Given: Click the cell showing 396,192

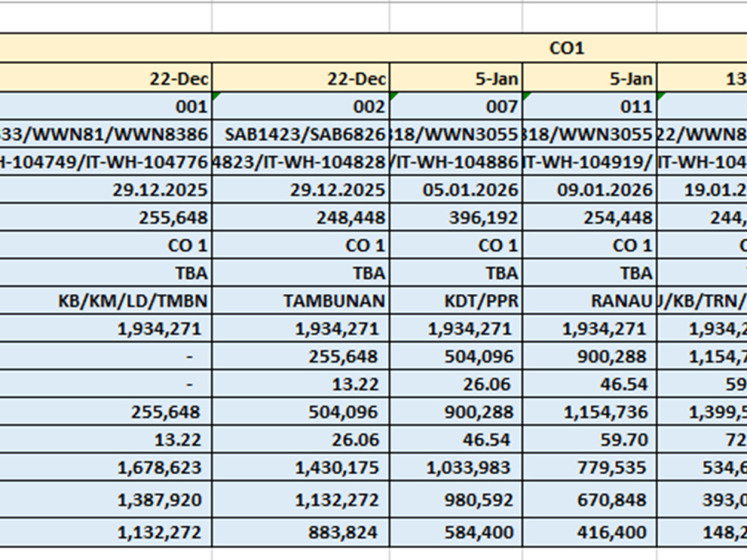Looking at the screenshot, I should coord(456,217).
